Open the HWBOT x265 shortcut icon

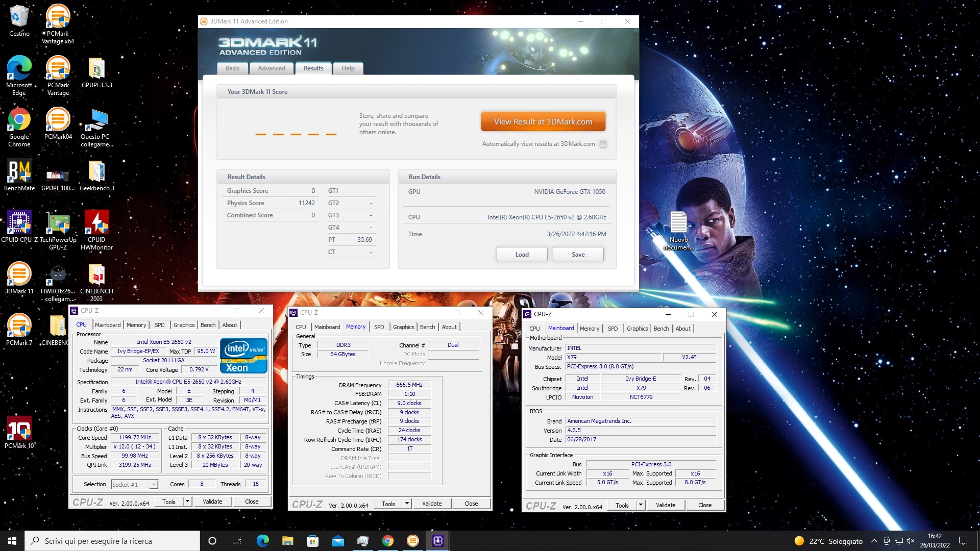[58, 282]
